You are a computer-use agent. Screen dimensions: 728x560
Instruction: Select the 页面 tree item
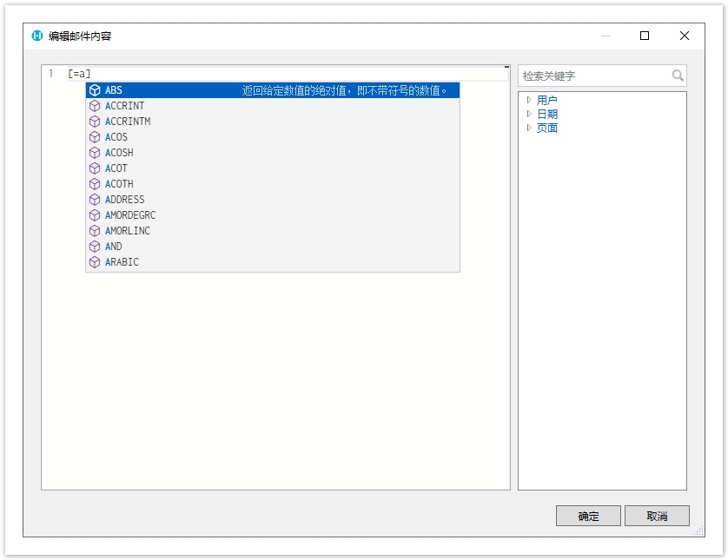(x=547, y=128)
